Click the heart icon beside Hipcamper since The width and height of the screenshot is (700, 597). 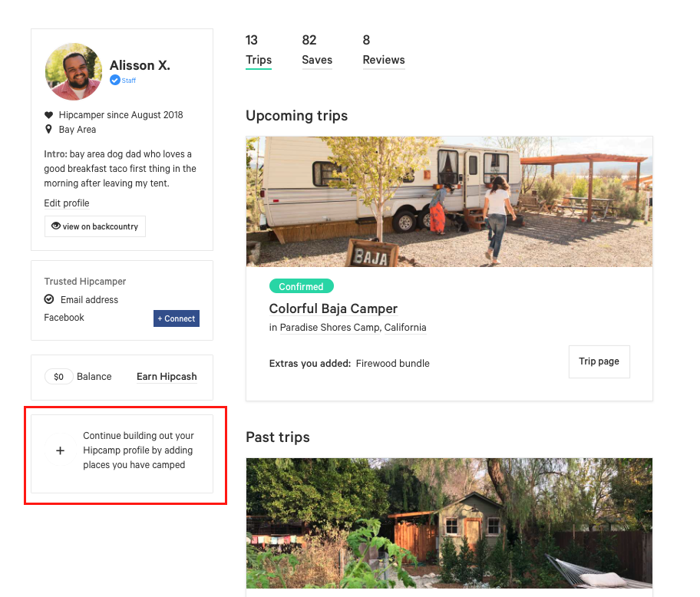pyautogui.click(x=49, y=115)
